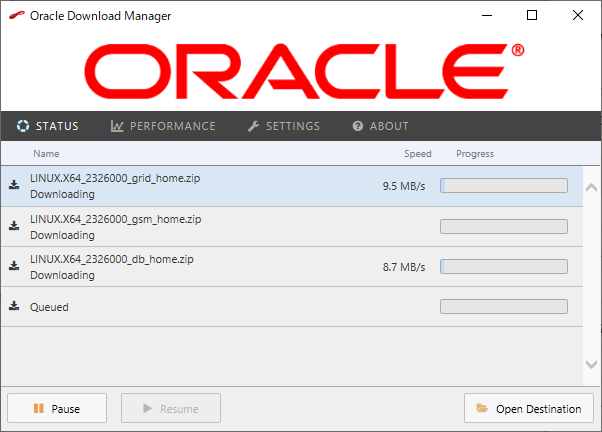The height and width of the screenshot is (432, 602).
Task: Click the 9.5 MB/s speed value
Action: tap(404, 186)
